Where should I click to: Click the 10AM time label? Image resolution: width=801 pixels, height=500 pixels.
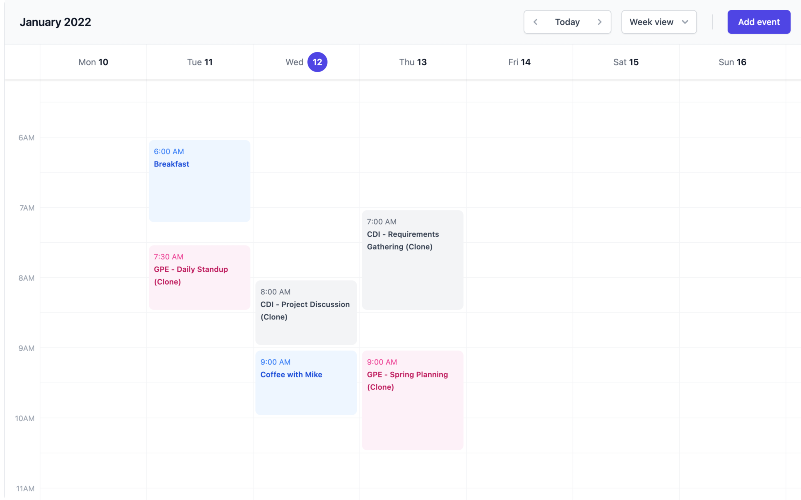(25, 418)
